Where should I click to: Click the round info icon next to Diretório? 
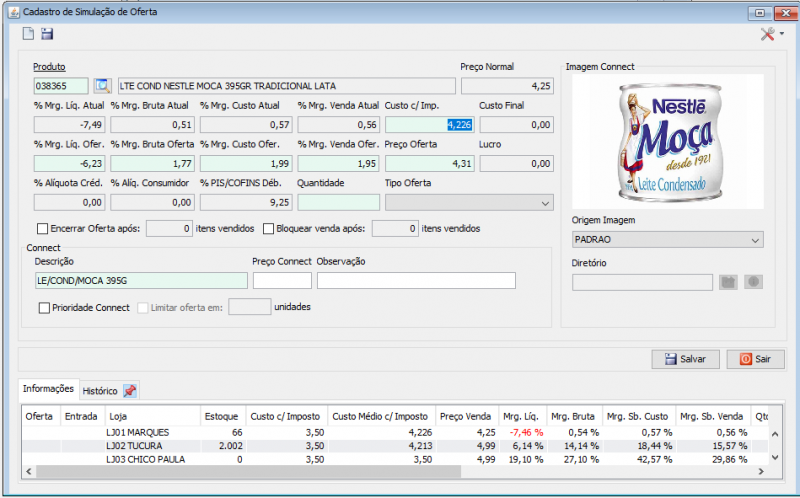(x=754, y=282)
